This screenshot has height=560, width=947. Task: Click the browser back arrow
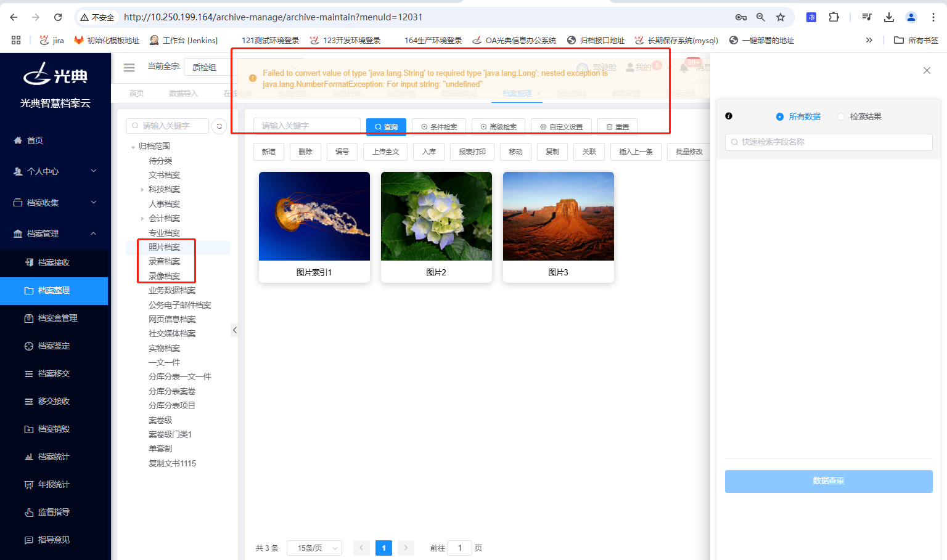pyautogui.click(x=14, y=17)
